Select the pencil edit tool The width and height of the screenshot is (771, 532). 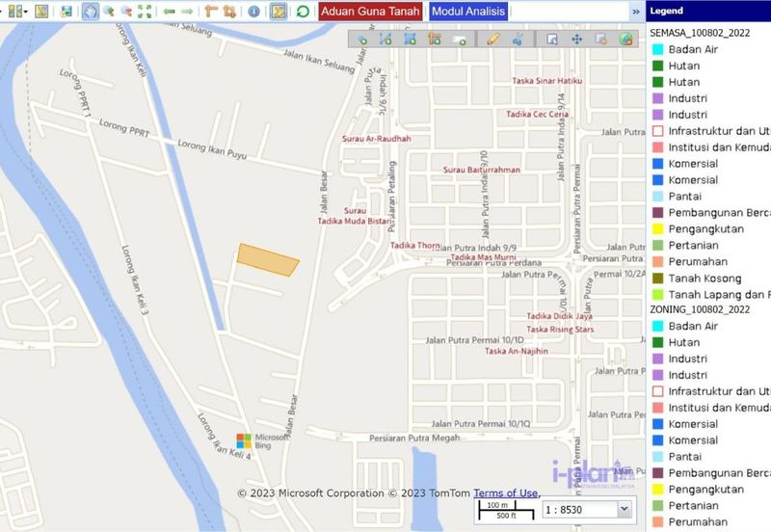pyautogui.click(x=493, y=40)
